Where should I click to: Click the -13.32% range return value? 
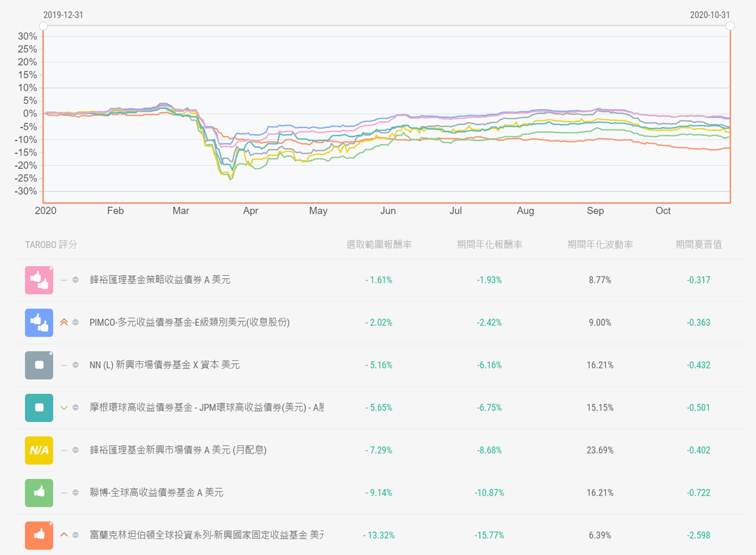point(379,535)
